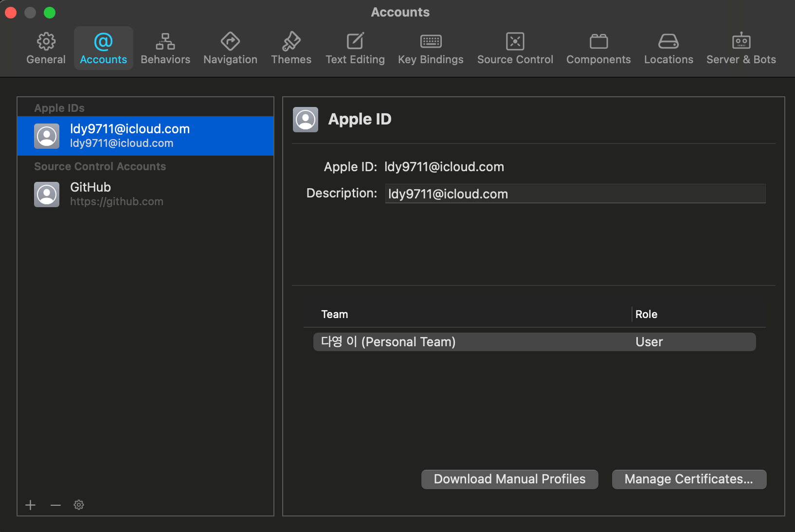Open account actions gear menu
795x532 pixels.
click(x=79, y=505)
